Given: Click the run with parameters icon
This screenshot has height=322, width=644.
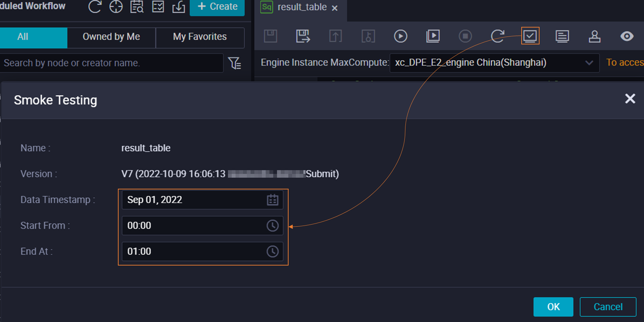Looking at the screenshot, I should (x=433, y=36).
